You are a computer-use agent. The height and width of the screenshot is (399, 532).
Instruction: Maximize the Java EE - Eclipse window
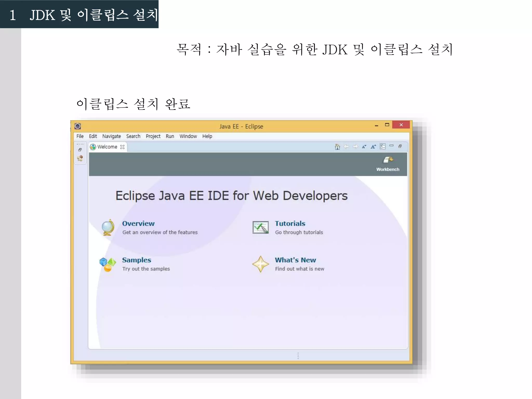[387, 125]
